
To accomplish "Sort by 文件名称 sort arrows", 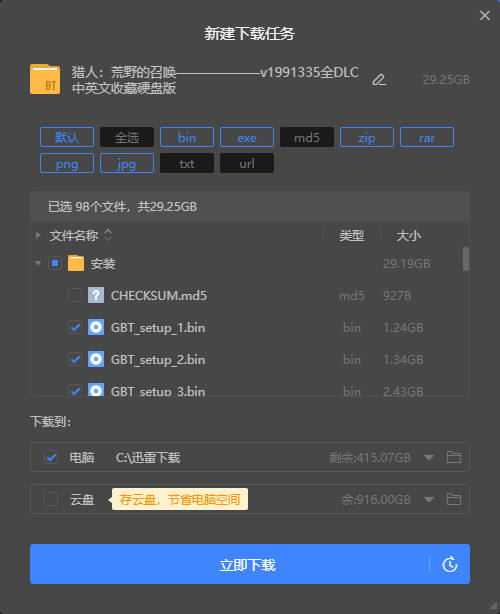I will coord(108,235).
